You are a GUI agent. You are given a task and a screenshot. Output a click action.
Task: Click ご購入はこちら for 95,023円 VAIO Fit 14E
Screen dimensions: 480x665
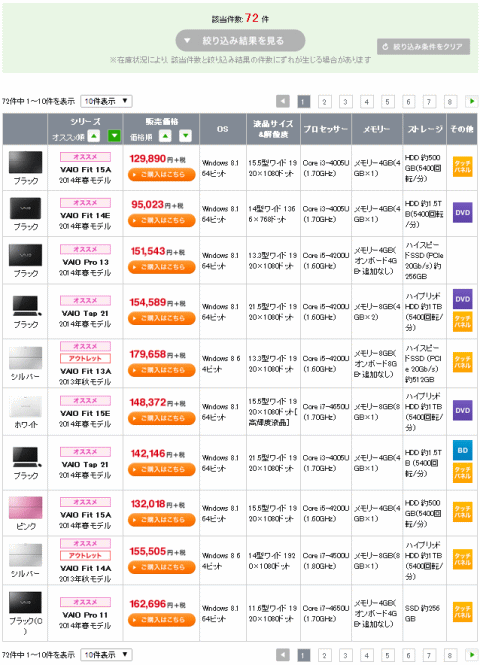pos(162,221)
